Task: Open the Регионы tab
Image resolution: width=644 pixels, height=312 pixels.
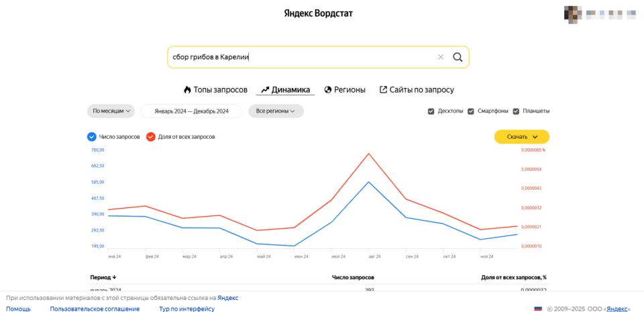Action: pyautogui.click(x=350, y=90)
